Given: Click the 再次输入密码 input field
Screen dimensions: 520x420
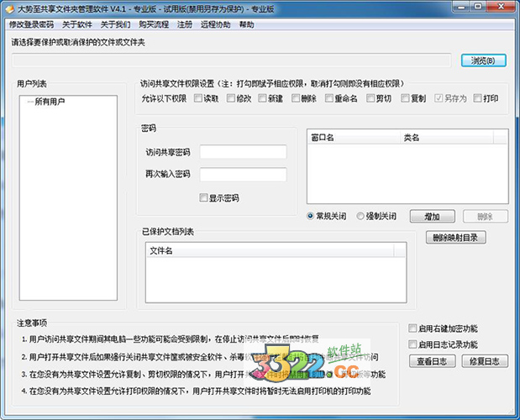Looking at the screenshot, I should pyautogui.click(x=243, y=175).
